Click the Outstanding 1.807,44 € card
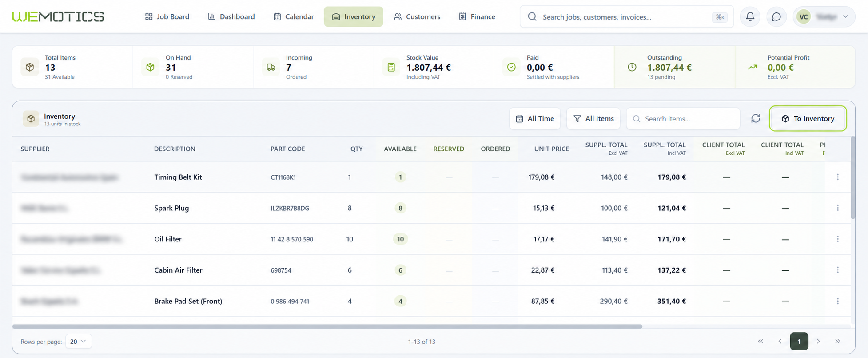Screen dimensions: 868x358 (674, 67)
